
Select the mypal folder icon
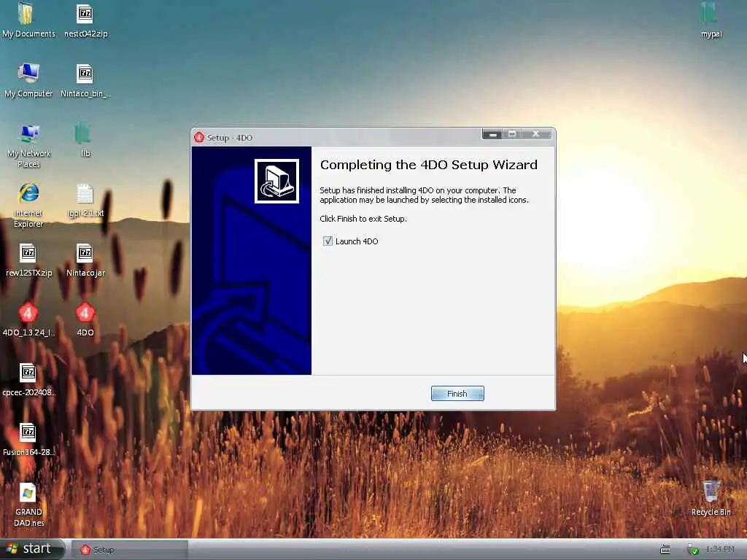click(x=711, y=20)
